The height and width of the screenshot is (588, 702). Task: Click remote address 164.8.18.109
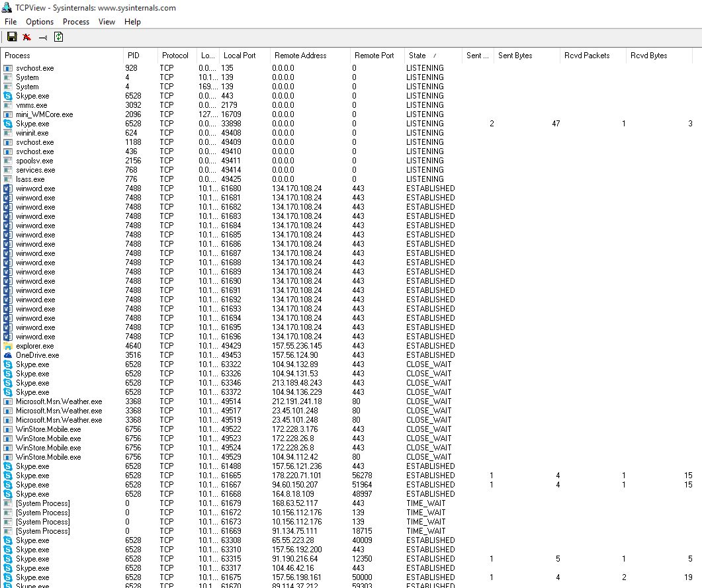(293, 494)
